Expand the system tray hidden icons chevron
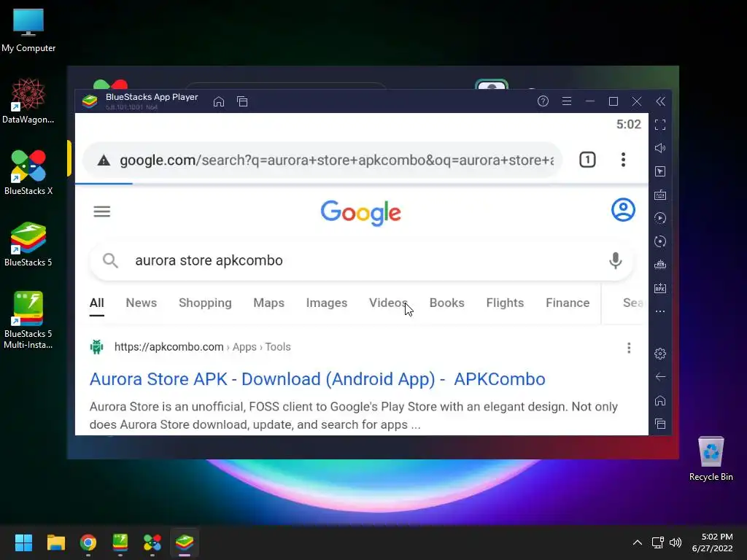Screen dimensions: 747x560 (638, 542)
